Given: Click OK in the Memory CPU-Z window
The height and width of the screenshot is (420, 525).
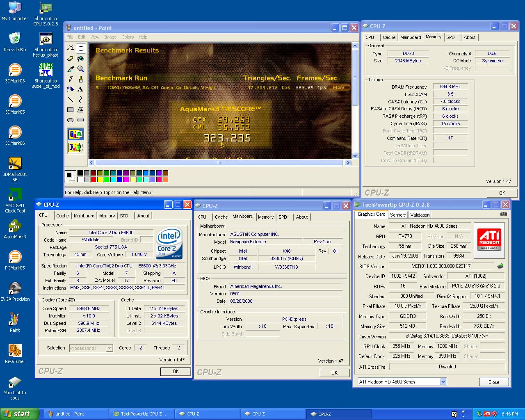Looking at the screenshot, I should click(x=502, y=193).
